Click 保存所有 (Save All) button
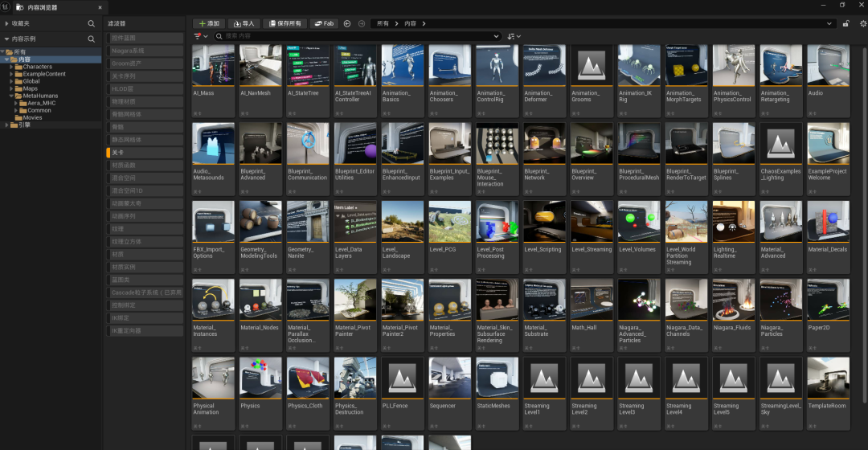868x450 pixels. pyautogui.click(x=285, y=24)
